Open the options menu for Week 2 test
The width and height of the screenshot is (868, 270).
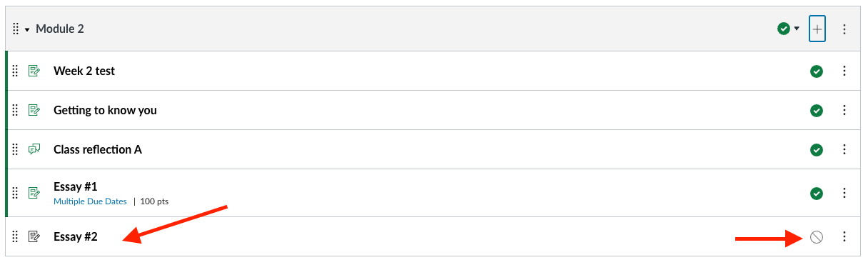[x=844, y=71]
